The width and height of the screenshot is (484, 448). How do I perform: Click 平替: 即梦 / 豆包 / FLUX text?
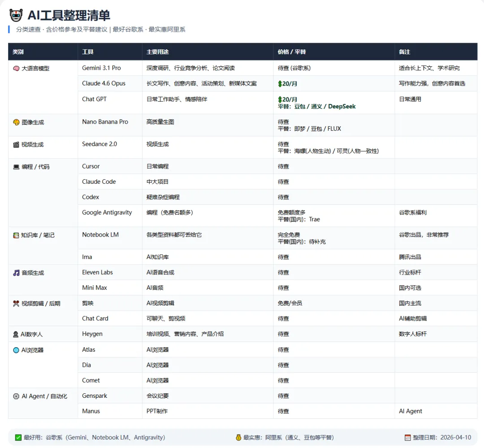point(309,129)
